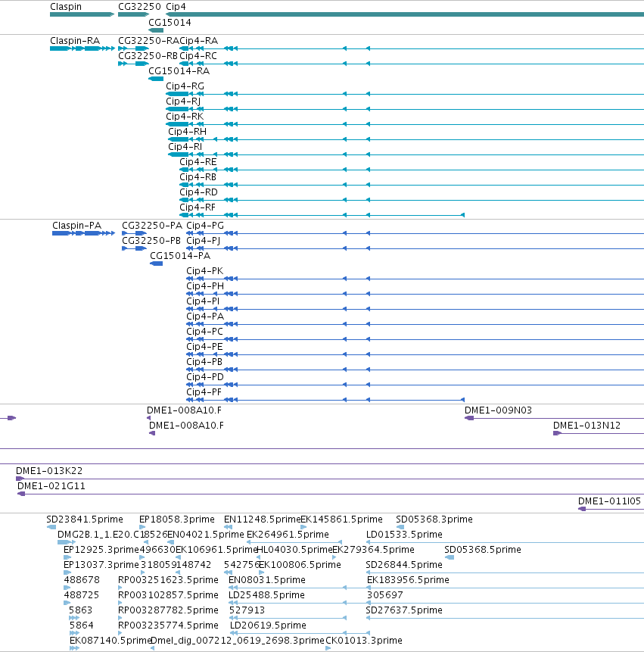Image resolution: width=644 pixels, height=652 pixels.
Task: Select LD01533.5prime EST
Action: pyautogui.click(x=505, y=542)
